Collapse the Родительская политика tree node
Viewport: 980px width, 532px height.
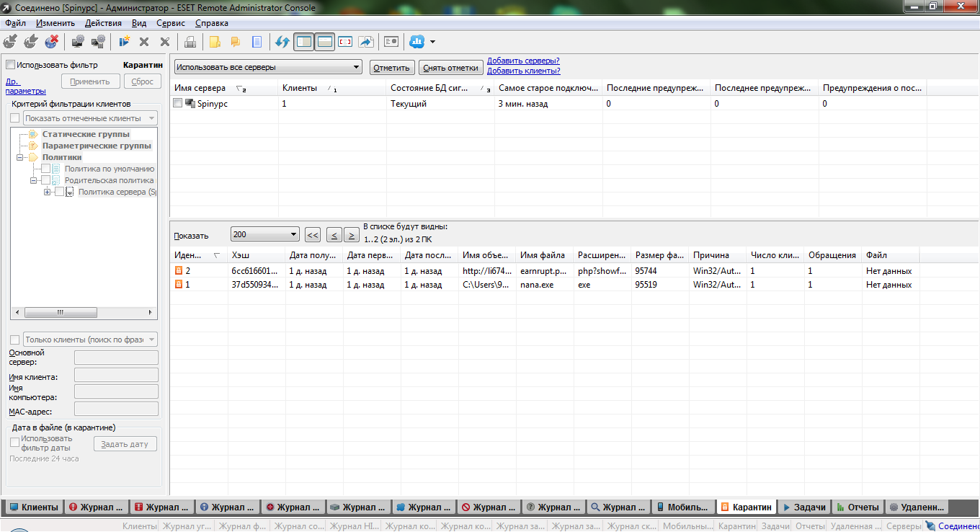[34, 180]
